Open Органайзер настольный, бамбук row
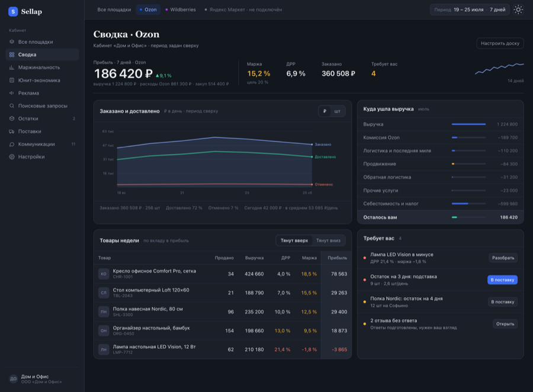Image resolution: width=533 pixels, height=392 pixels. (x=223, y=330)
